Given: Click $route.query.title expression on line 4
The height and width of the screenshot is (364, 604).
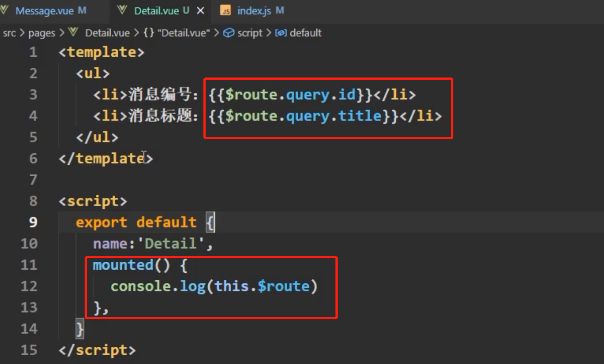Looking at the screenshot, I should point(304,116).
